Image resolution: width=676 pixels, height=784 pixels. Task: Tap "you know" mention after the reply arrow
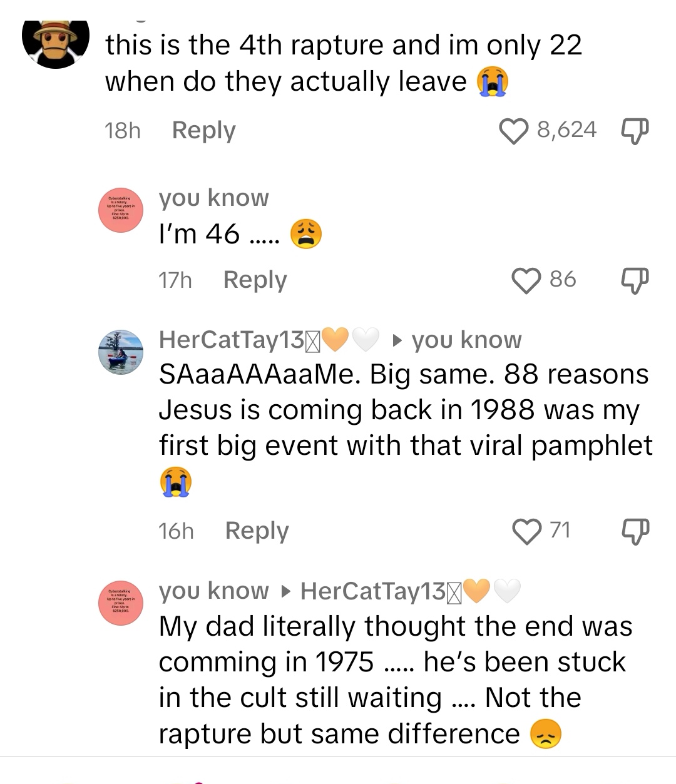click(466, 340)
